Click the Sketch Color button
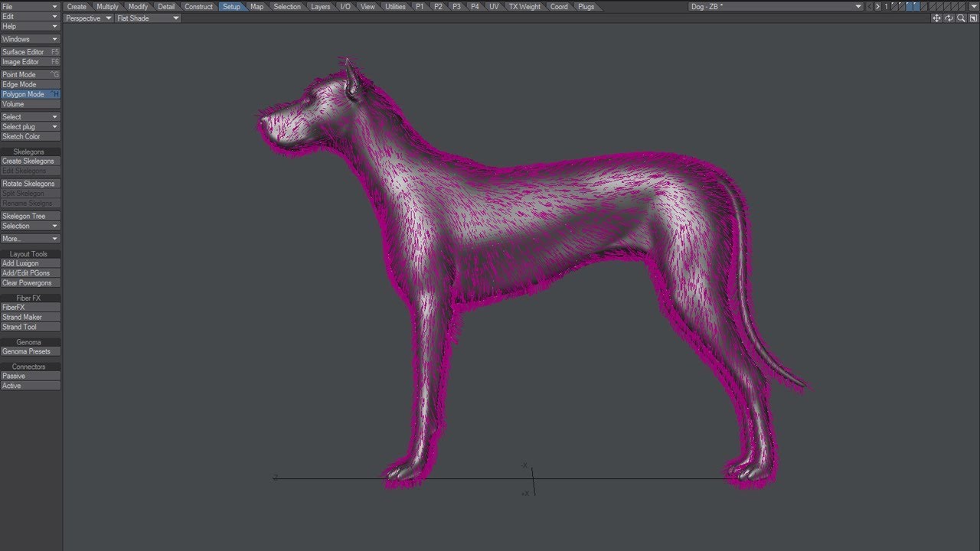The height and width of the screenshot is (551, 980). click(x=31, y=137)
